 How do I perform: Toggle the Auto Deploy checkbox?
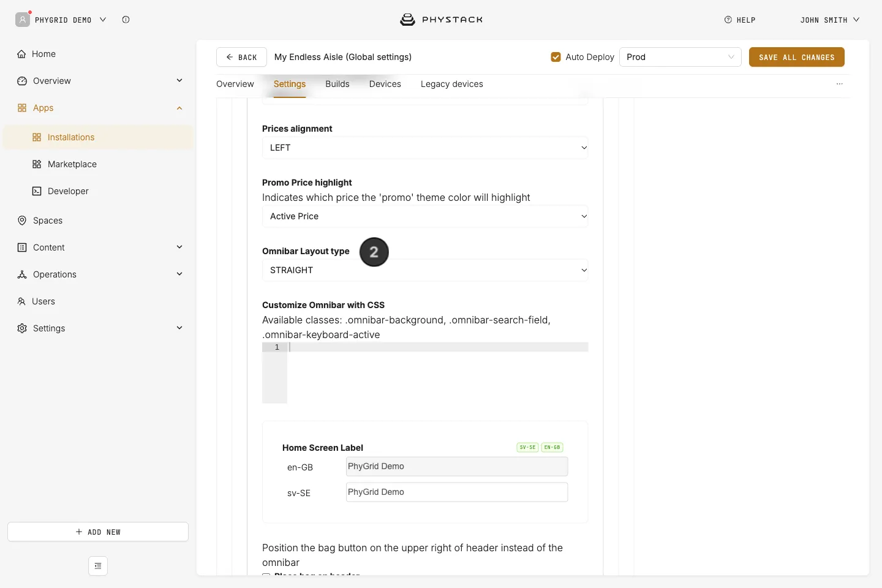click(x=556, y=57)
